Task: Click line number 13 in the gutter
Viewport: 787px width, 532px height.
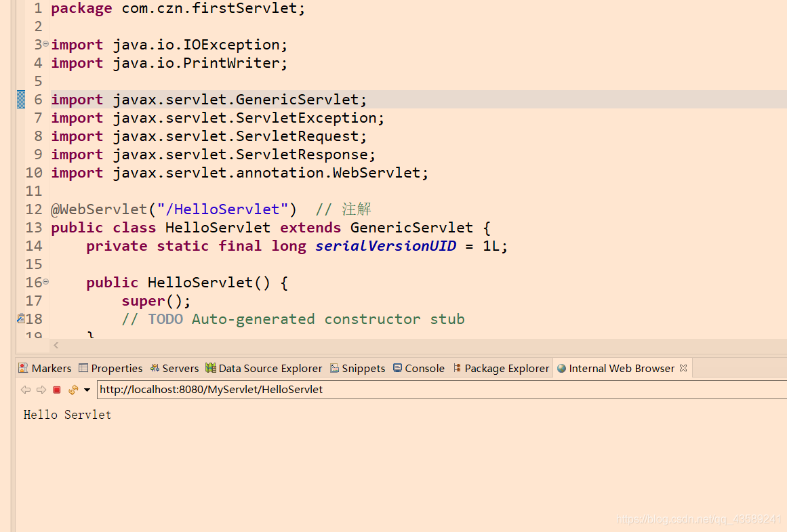Action: [x=34, y=228]
